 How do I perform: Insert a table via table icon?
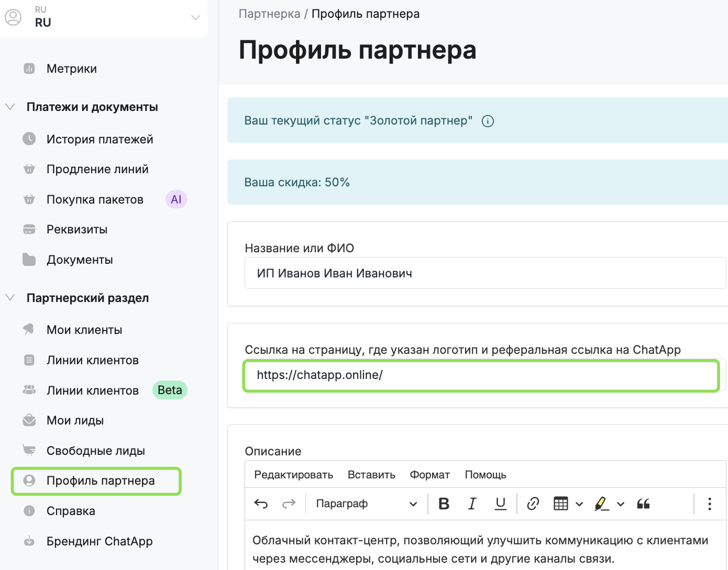[560, 504]
